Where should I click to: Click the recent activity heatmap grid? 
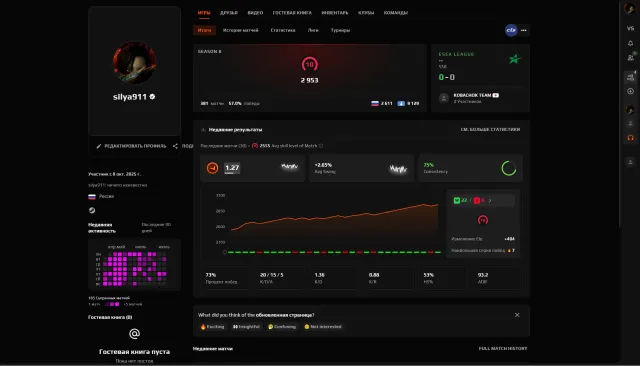(135, 268)
